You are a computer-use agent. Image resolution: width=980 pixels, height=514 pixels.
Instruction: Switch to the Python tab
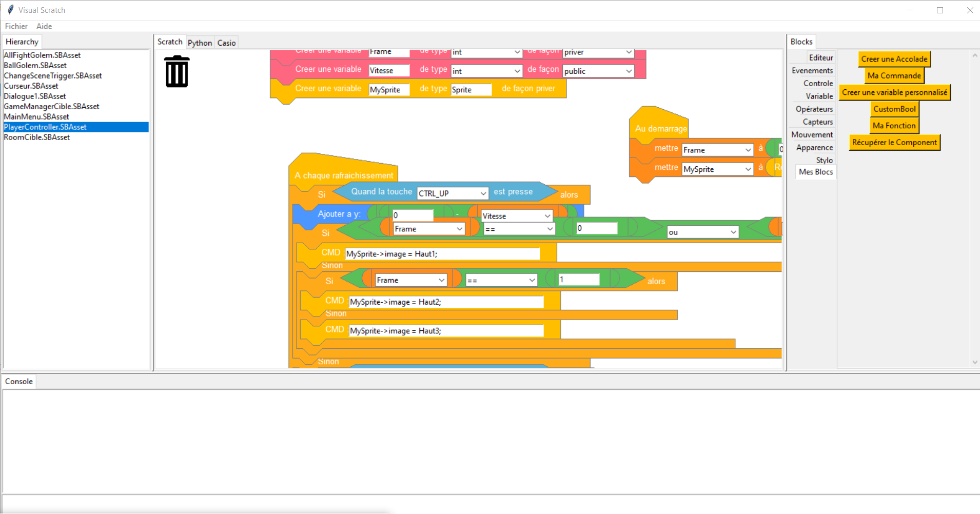tap(200, 43)
